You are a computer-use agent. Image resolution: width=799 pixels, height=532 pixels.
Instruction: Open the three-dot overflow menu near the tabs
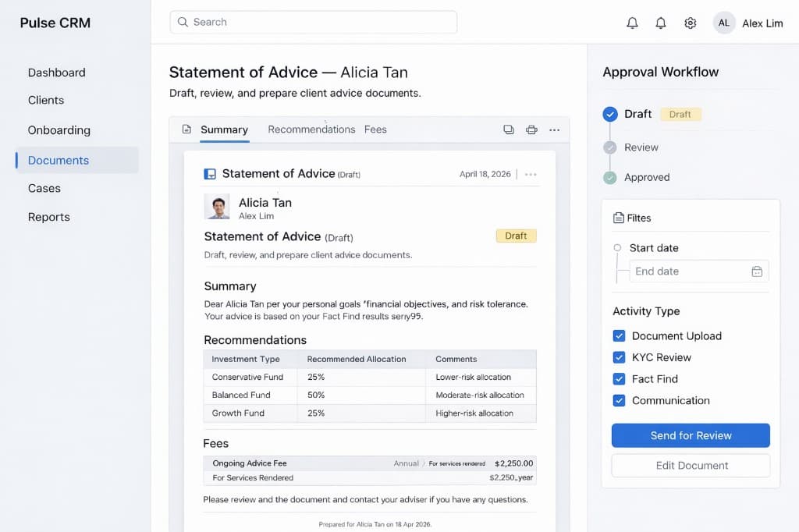(x=554, y=129)
